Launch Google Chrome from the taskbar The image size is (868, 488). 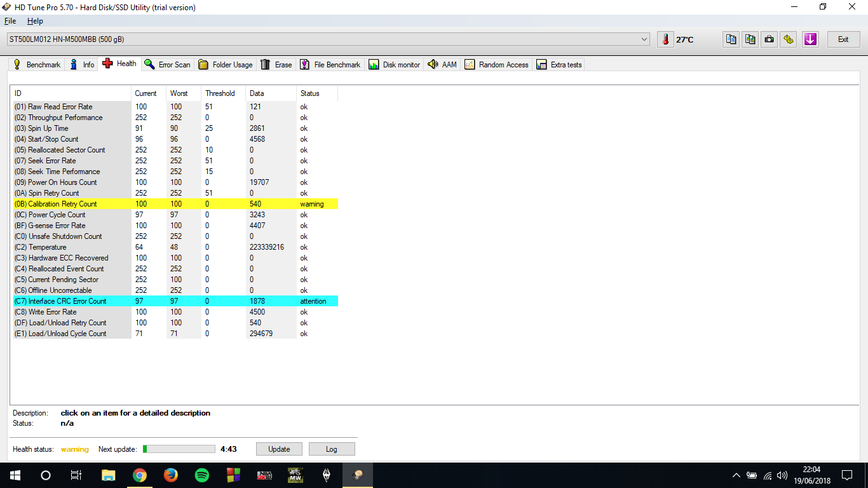pyautogui.click(x=140, y=475)
